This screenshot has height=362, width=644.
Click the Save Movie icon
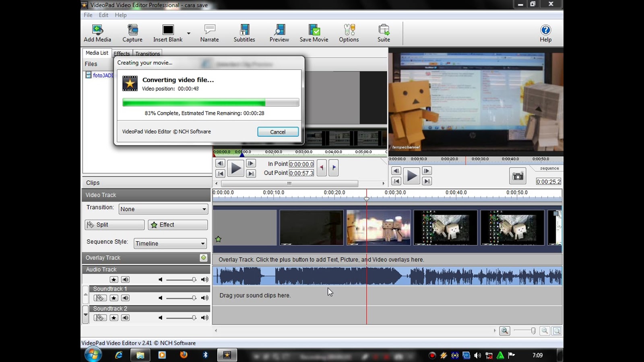pyautogui.click(x=314, y=33)
